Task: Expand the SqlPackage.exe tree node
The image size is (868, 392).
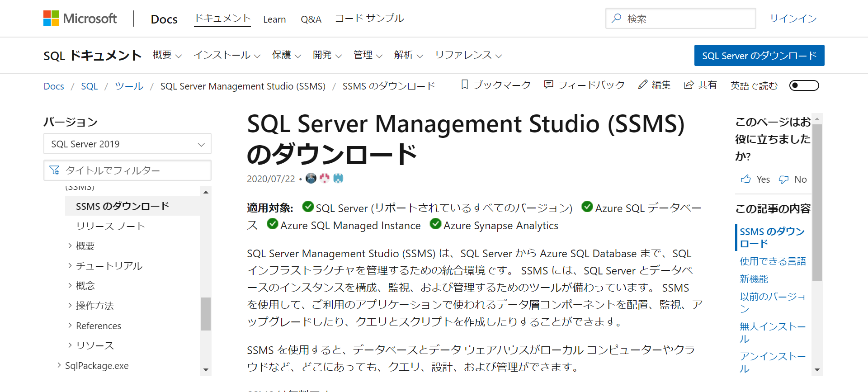Action: click(59, 365)
